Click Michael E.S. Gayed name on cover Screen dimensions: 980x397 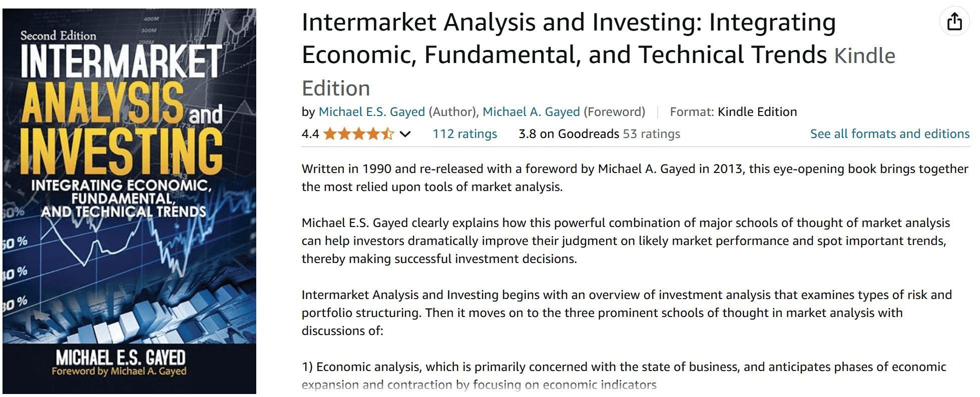(x=120, y=357)
